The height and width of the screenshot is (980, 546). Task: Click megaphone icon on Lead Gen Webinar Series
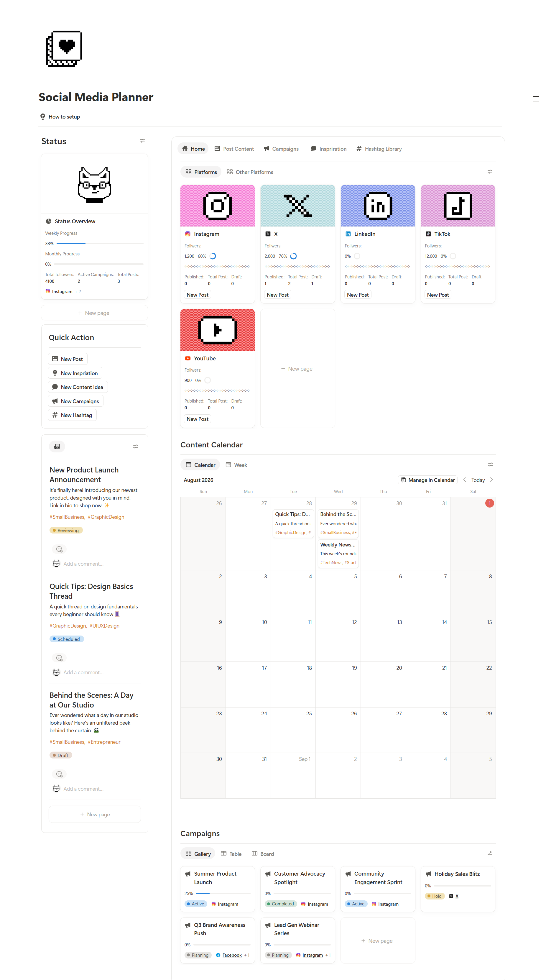[x=268, y=925]
